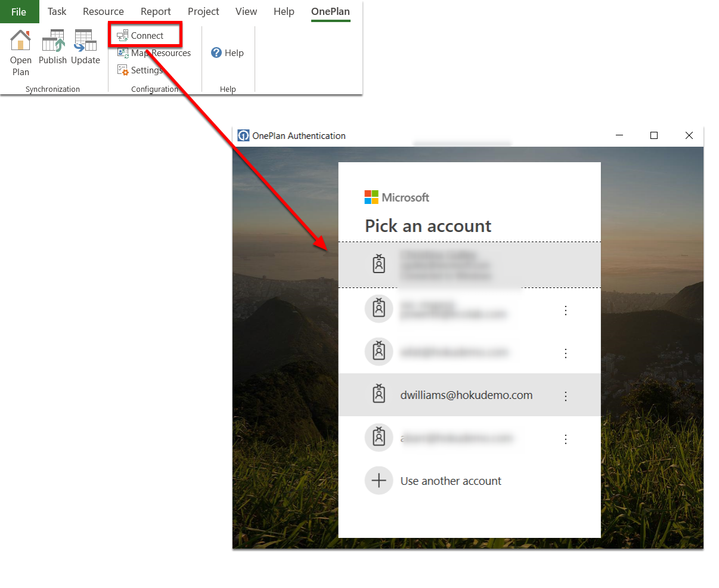The height and width of the screenshot is (588, 719).
Task: Select the dwilliams@hokudemo.com account
Action: tap(470, 395)
